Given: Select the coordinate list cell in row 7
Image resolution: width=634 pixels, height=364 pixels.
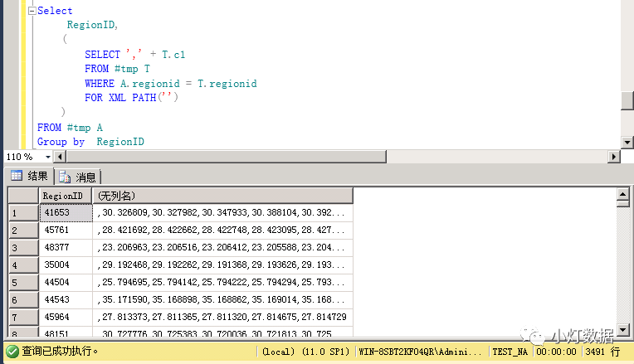Looking at the screenshot, I should pyautogui.click(x=222, y=318).
